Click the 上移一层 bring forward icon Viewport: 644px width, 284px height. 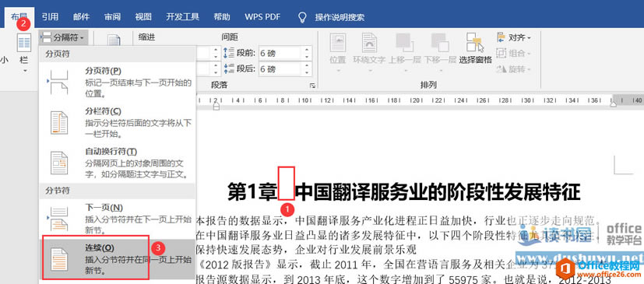click(405, 43)
